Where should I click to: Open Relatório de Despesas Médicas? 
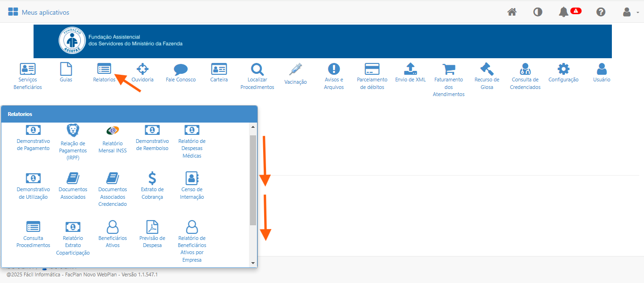pyautogui.click(x=192, y=141)
